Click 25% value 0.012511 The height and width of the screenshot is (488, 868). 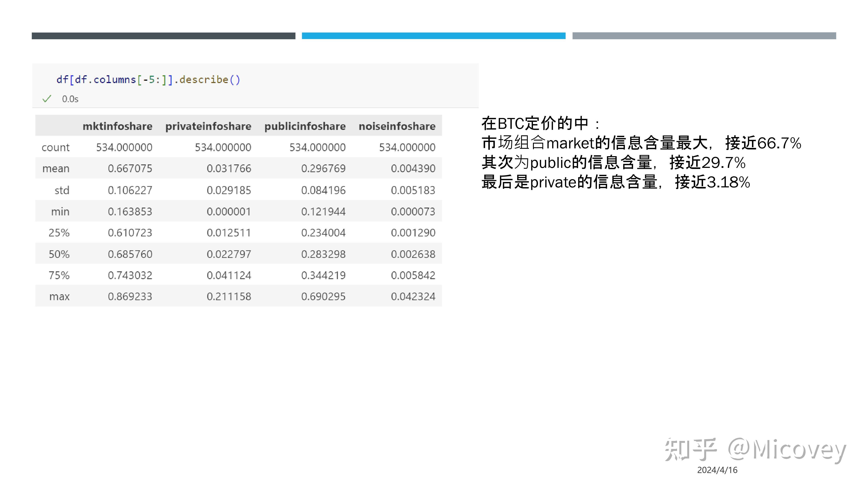coord(229,233)
